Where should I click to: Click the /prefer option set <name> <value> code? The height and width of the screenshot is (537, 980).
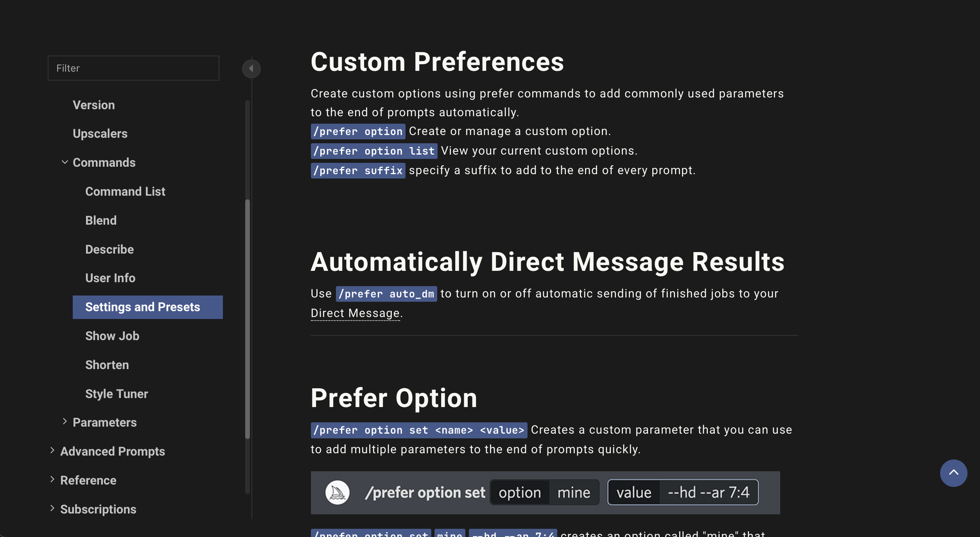click(x=419, y=430)
